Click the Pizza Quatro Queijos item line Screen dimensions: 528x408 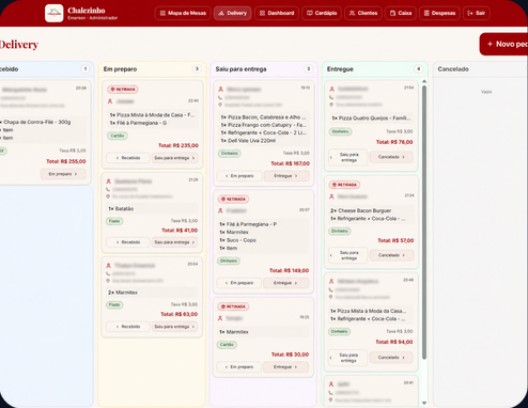370,118
